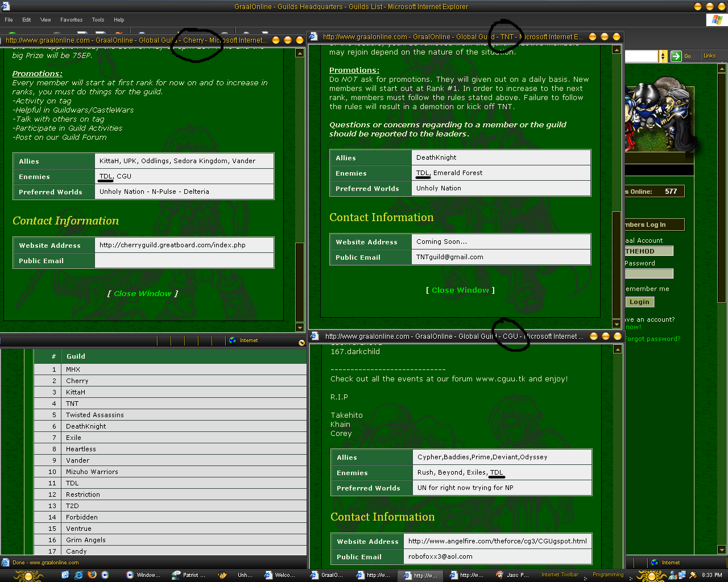Click the first blue icon in the quick launch bar

[65, 575]
